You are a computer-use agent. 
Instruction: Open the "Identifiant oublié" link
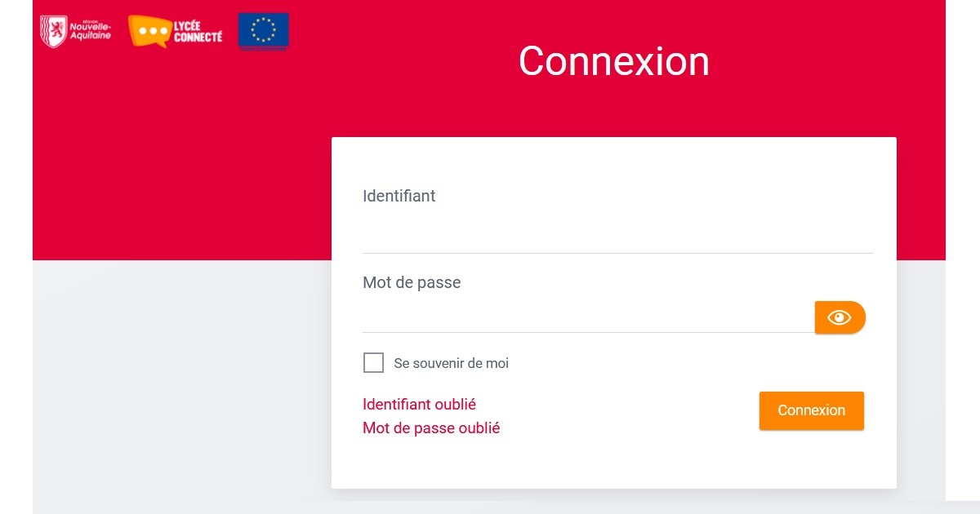419,404
